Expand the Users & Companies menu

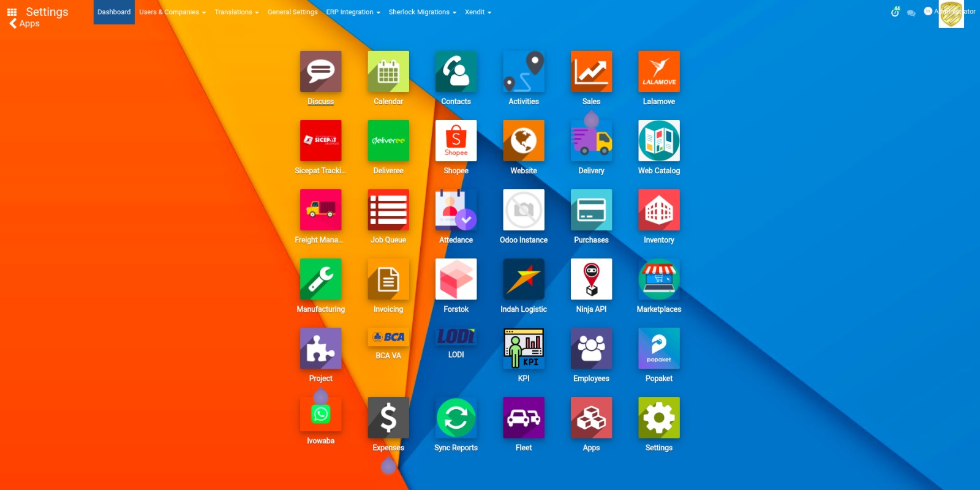pyautogui.click(x=173, y=12)
